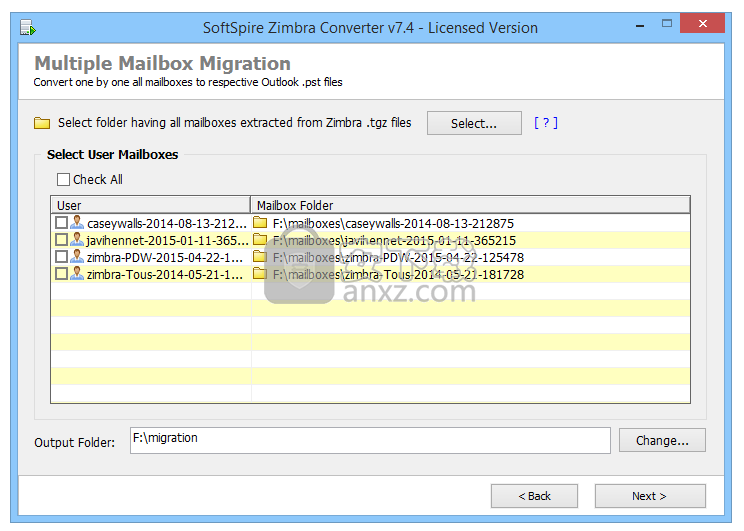Click the user icon for zimbra-PDW-2015-04-22
This screenshot has height=531, width=744.
(77, 257)
